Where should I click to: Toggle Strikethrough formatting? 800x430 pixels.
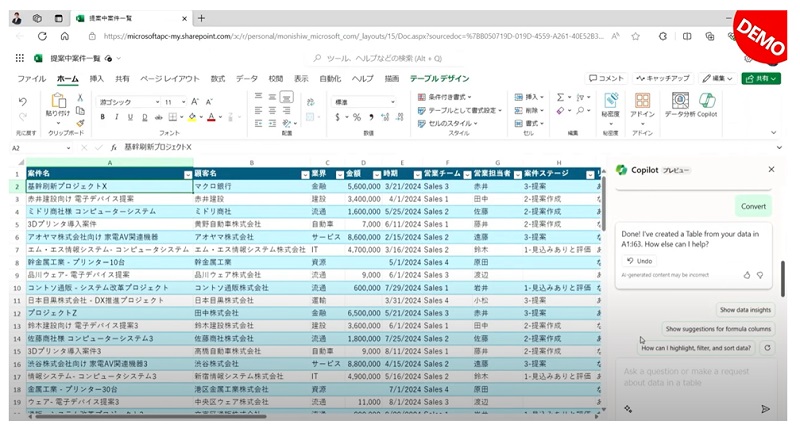point(159,117)
